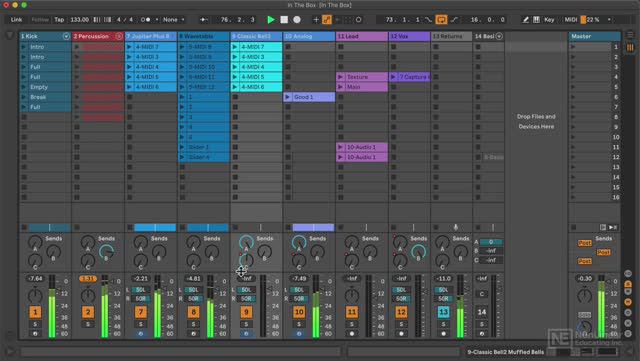This screenshot has height=361, width=640.
Task: Launch Master scene 6
Action: pyautogui.click(x=573, y=97)
